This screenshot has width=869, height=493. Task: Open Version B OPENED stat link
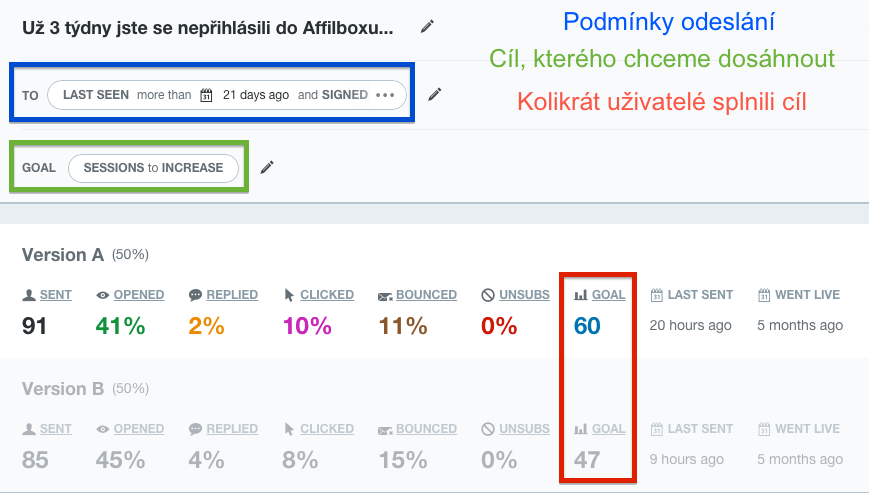tap(139, 429)
